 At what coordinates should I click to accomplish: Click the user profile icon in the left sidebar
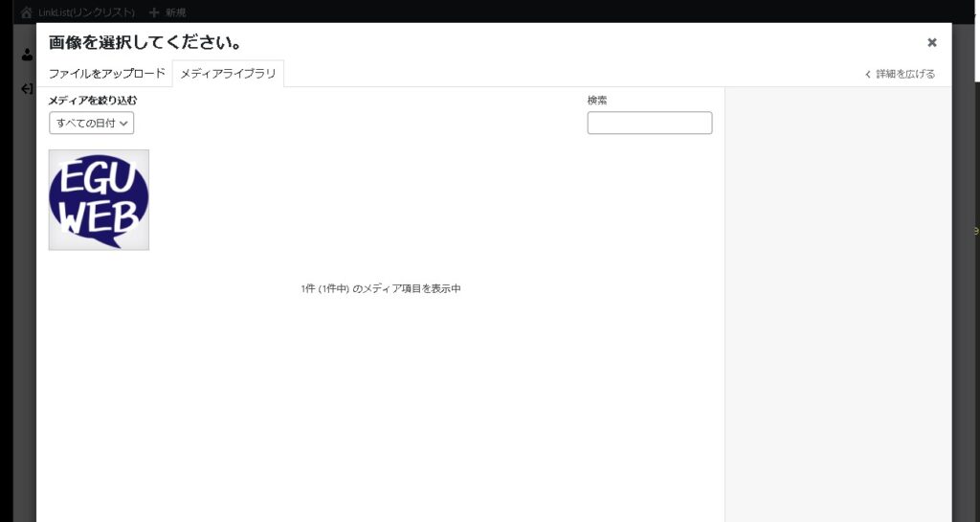(27, 55)
